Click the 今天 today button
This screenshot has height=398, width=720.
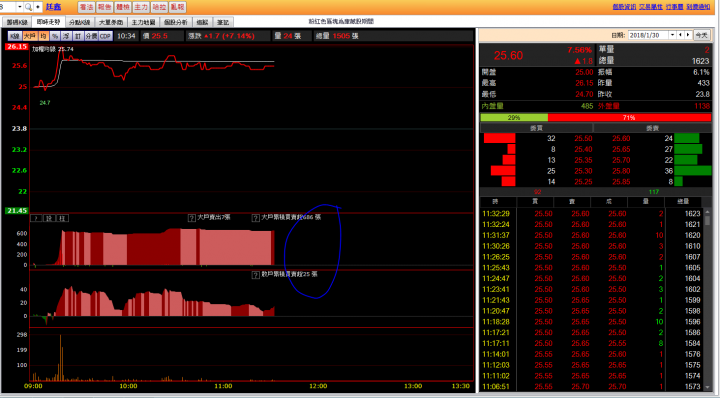701,35
